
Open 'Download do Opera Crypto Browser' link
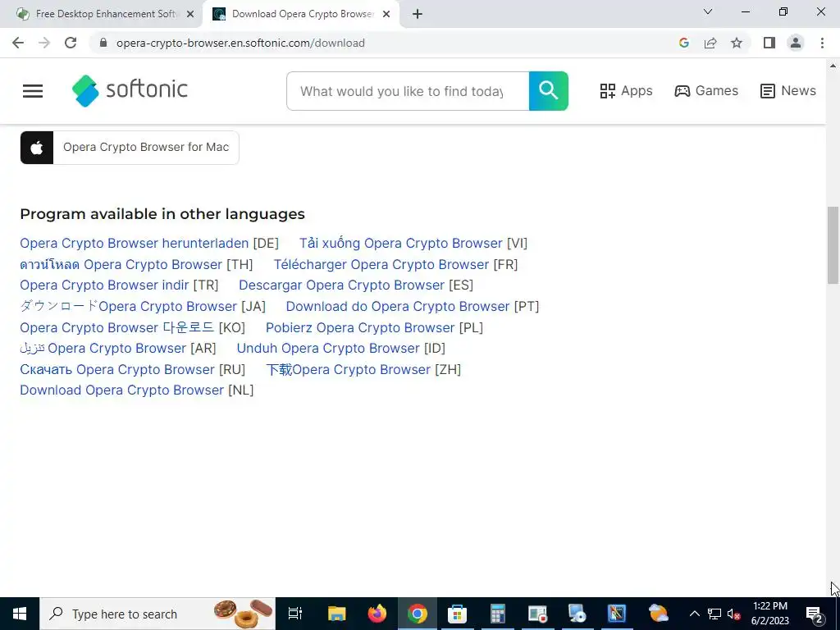[x=398, y=307]
